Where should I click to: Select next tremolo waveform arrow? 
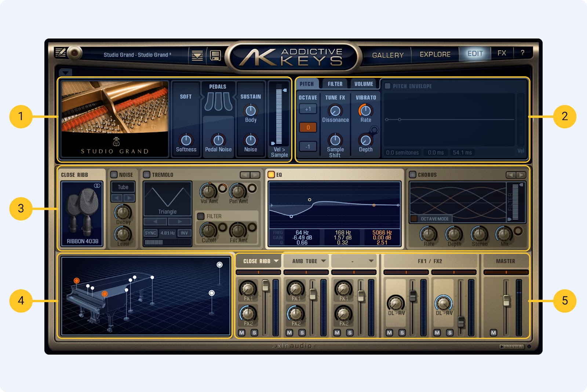pyautogui.click(x=180, y=221)
